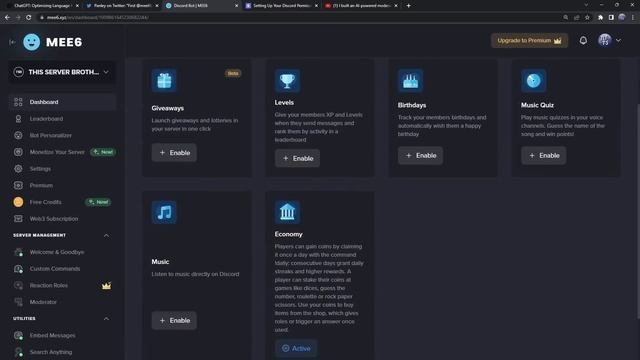640x360 pixels.
Task: Click the Music Quiz card title
Action: pos(537,105)
